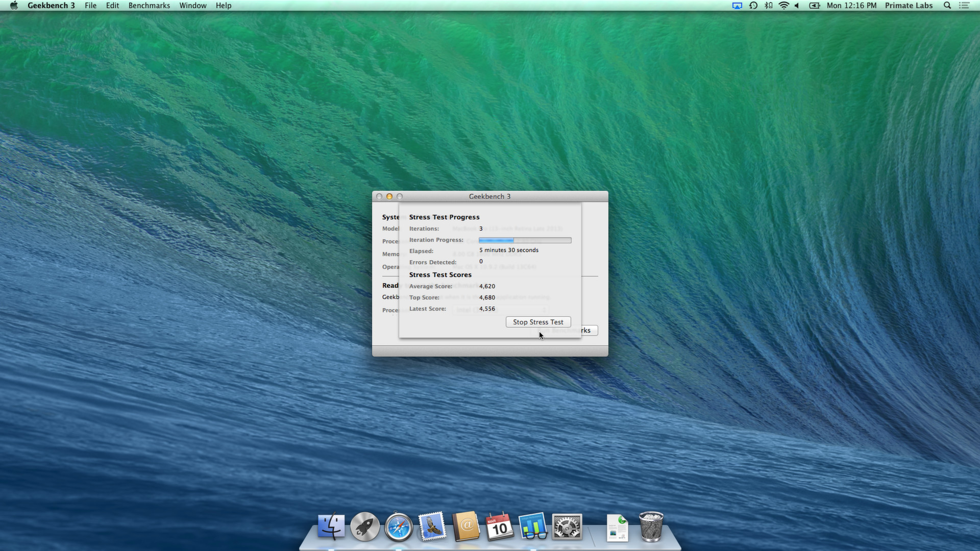Open Finder from the Dock

(x=331, y=527)
